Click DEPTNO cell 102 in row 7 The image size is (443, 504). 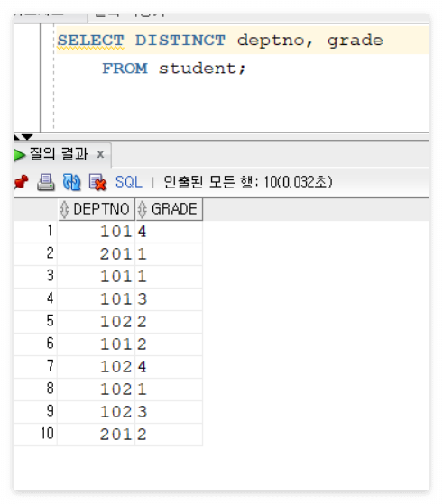[97, 366]
